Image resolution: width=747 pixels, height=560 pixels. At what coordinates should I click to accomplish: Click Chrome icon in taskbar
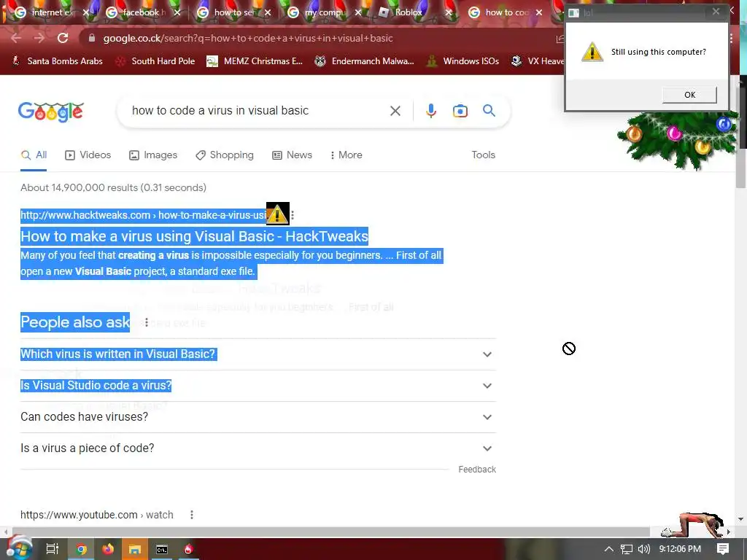click(x=82, y=549)
